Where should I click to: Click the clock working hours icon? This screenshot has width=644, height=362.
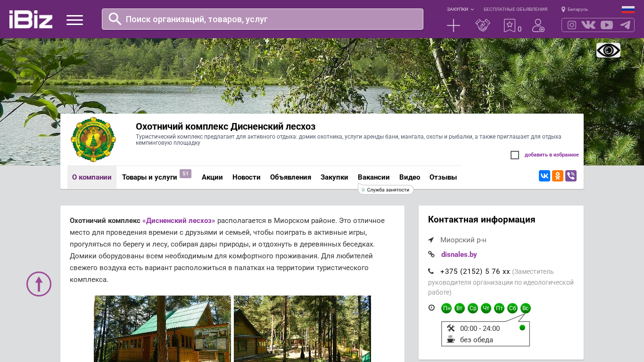[431, 308]
